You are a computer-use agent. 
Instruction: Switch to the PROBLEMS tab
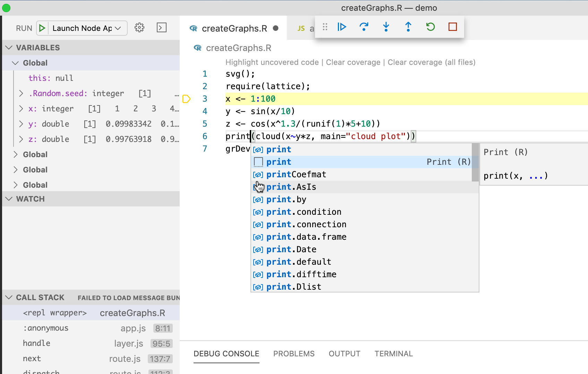[x=293, y=354]
